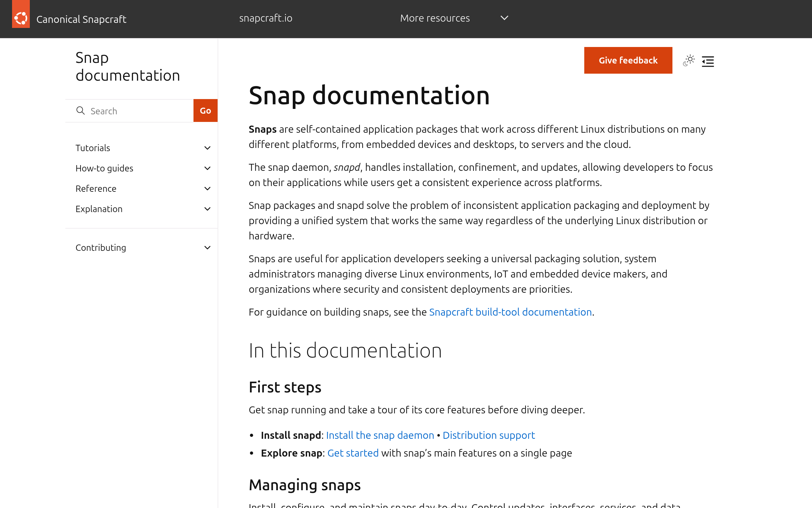Viewport: 812px width, 508px height.
Task: Click the Ubuntu Canonical logo icon
Action: click(x=21, y=14)
